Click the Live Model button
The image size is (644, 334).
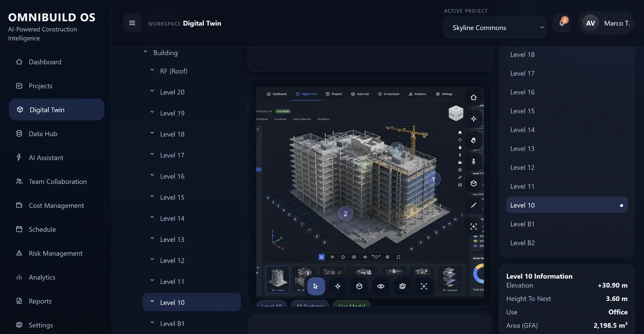pyautogui.click(x=351, y=305)
